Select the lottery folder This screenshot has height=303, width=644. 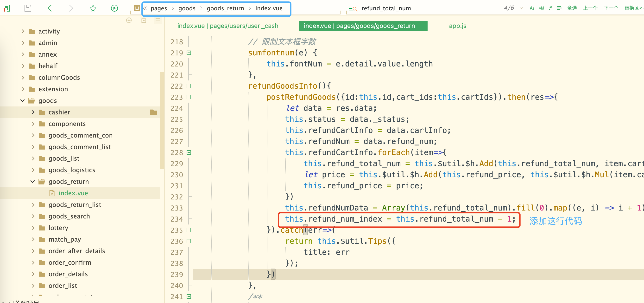58,228
